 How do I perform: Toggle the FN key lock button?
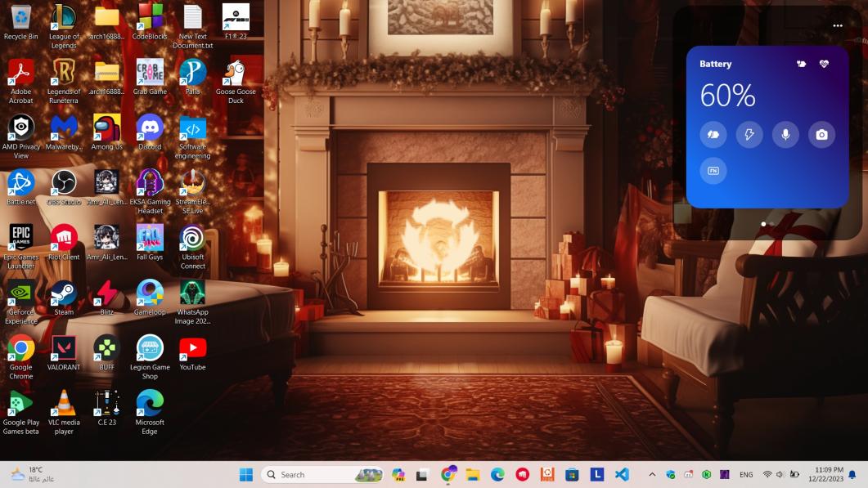click(x=713, y=171)
